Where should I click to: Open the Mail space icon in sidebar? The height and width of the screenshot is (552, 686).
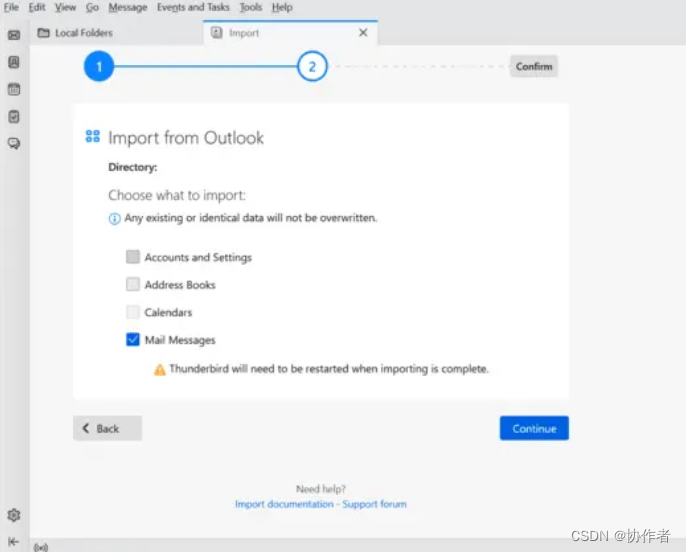pyautogui.click(x=14, y=35)
